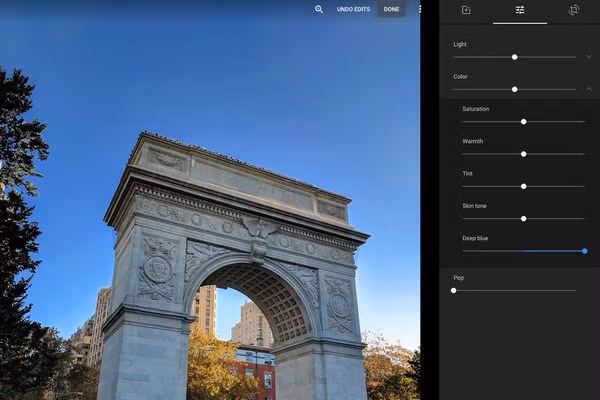Click the zoom magnifier icon
The height and width of the screenshot is (400, 600).
pos(319,9)
